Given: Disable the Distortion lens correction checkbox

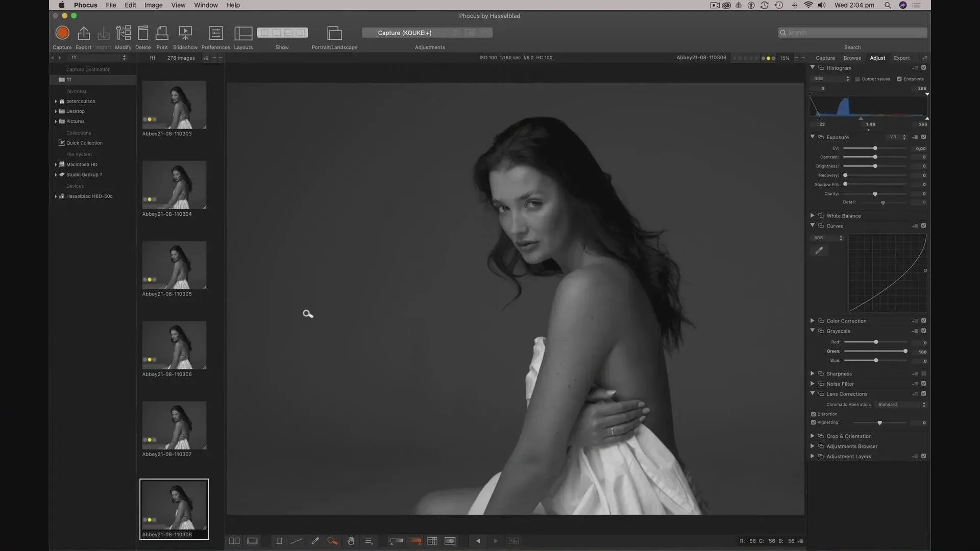Looking at the screenshot, I should coord(814,414).
